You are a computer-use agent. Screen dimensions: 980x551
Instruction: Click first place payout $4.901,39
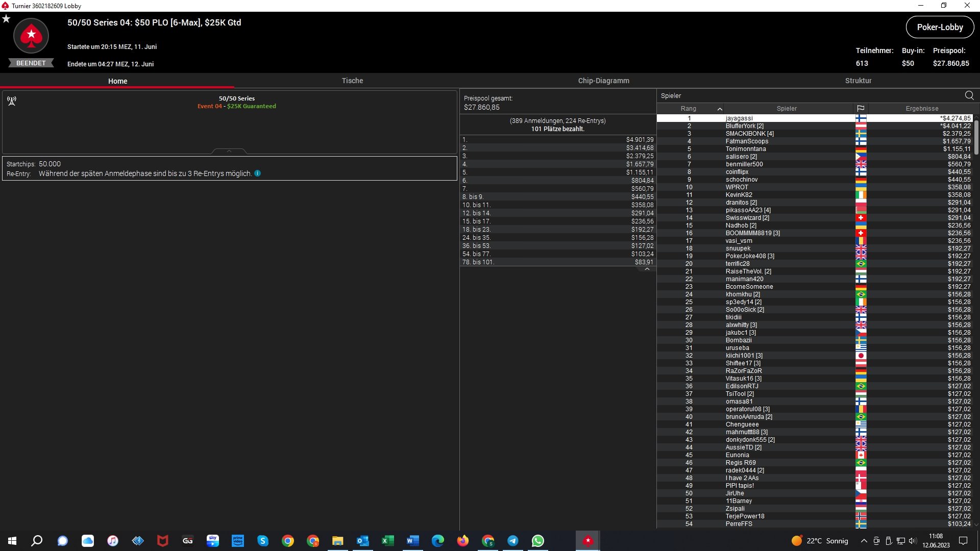(640, 140)
